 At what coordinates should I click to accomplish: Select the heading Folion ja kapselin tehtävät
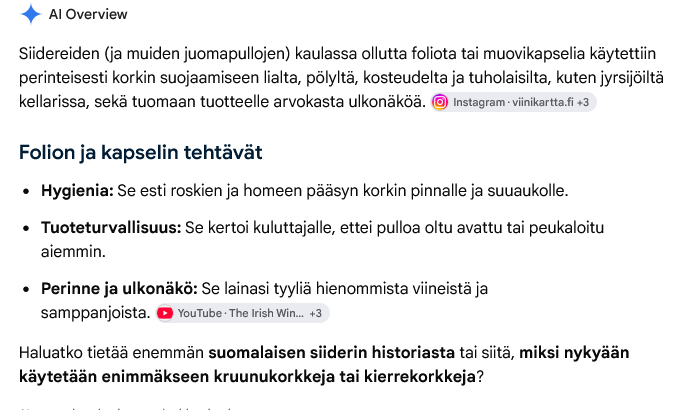point(141,152)
